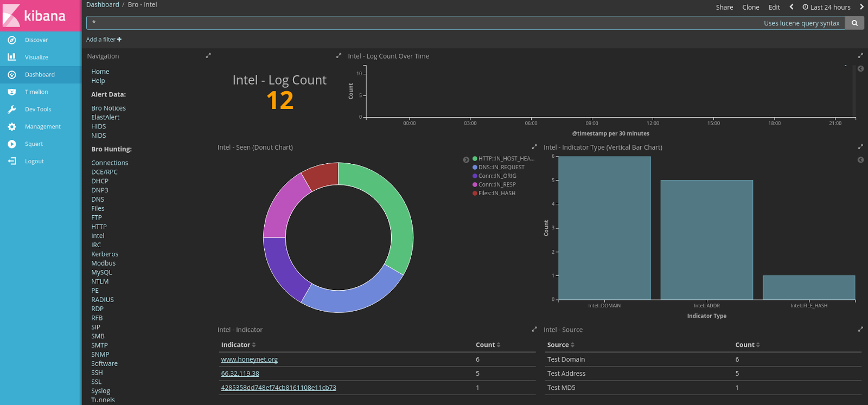Viewport: 868px width, 405px height.
Task: Open the Share menu
Action: click(724, 7)
